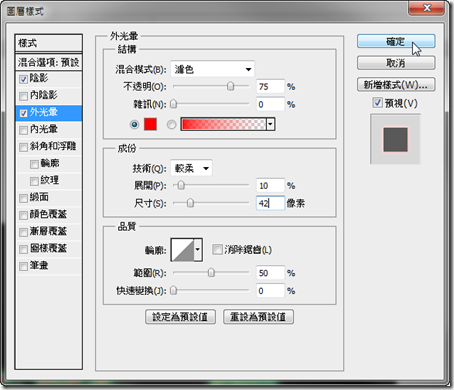This screenshot has height=390, width=454.
Task: Click the contour curve thumbnail
Action: coord(182,249)
